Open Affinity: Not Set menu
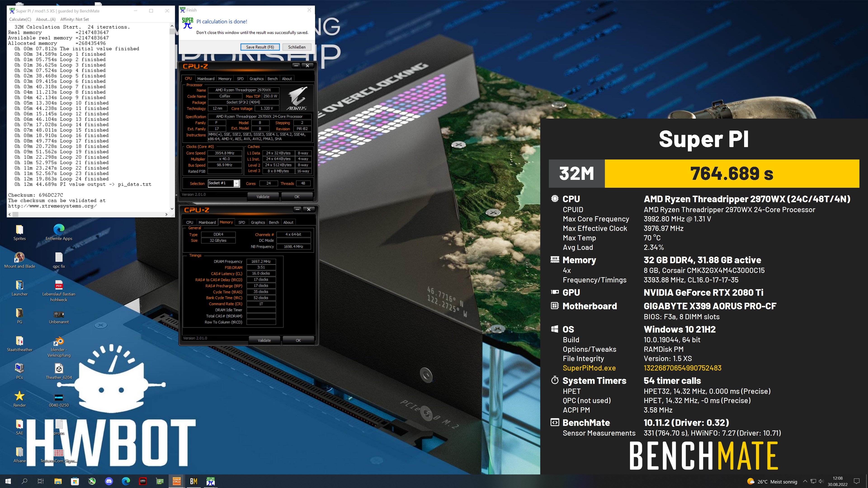 (x=74, y=19)
